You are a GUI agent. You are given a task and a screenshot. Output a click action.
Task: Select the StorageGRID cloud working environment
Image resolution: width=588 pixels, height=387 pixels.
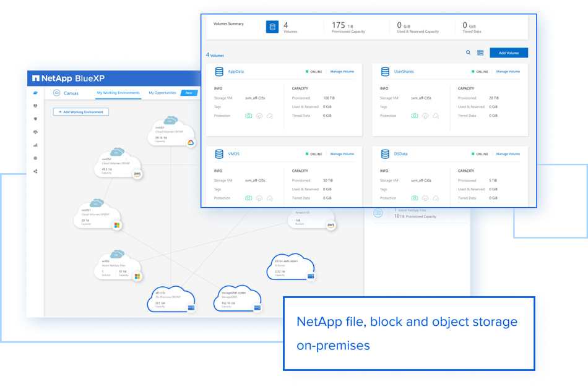(x=237, y=299)
